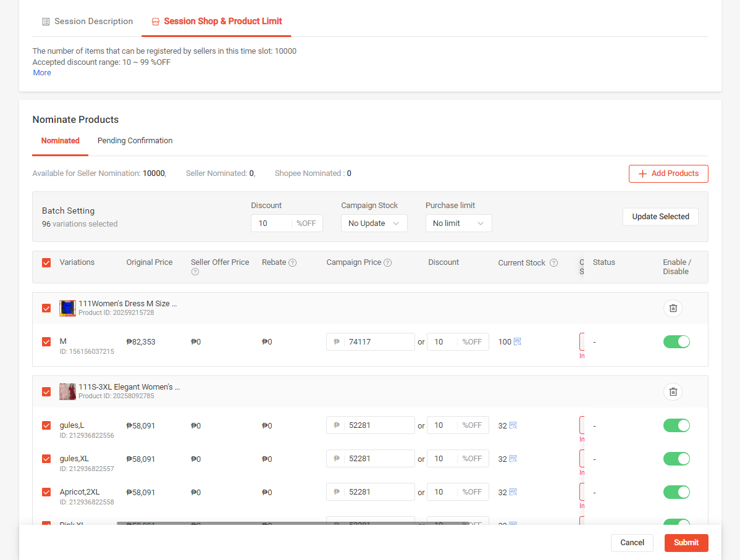Click the Add Products button

668,173
